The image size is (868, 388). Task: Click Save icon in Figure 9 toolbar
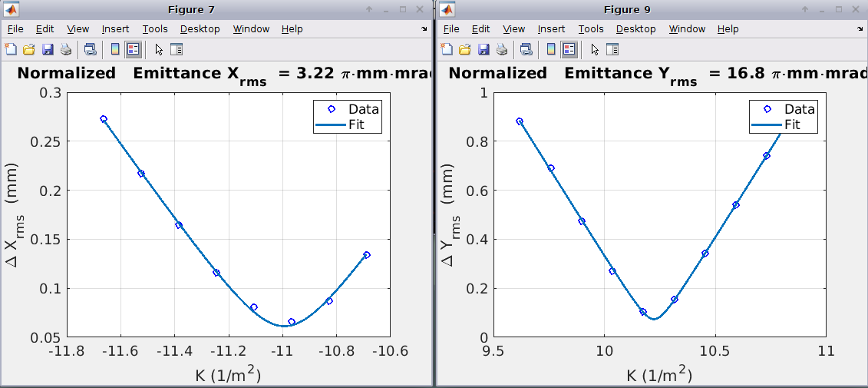[484, 50]
